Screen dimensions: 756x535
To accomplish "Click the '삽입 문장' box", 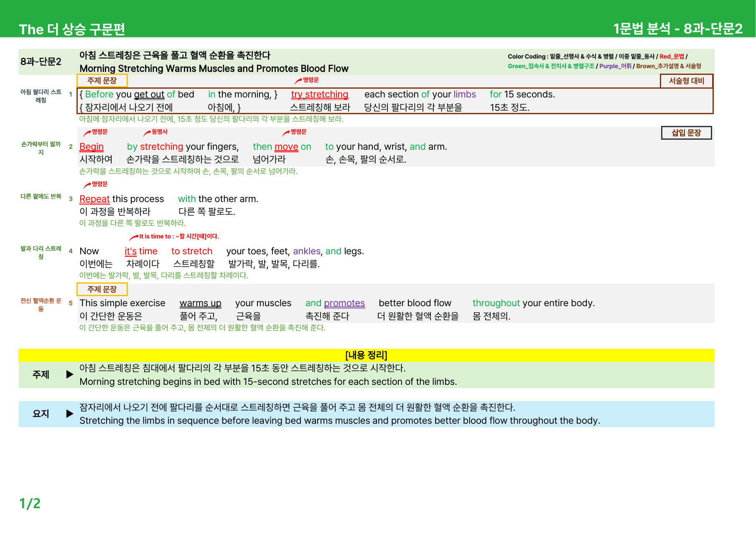I will pos(686,133).
